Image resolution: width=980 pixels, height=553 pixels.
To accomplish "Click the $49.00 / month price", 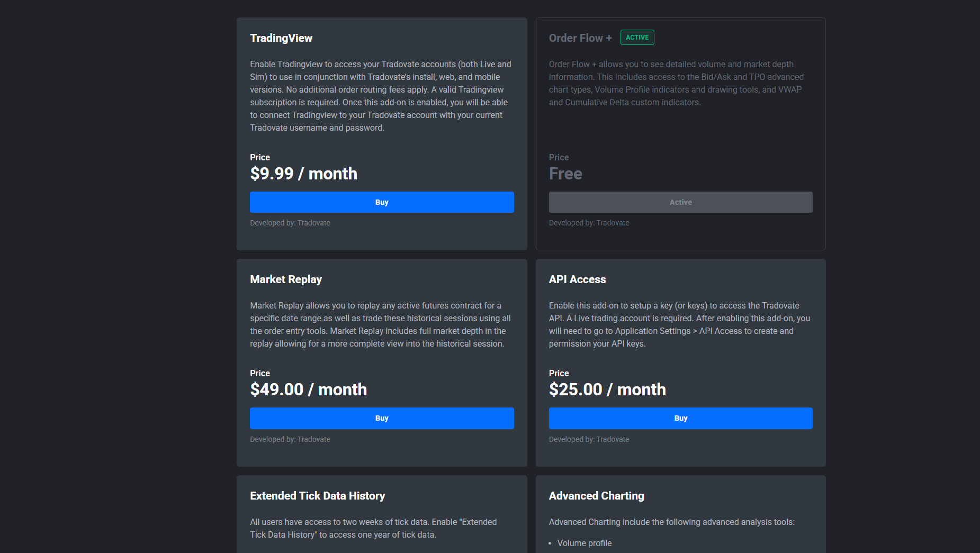I will (x=308, y=389).
